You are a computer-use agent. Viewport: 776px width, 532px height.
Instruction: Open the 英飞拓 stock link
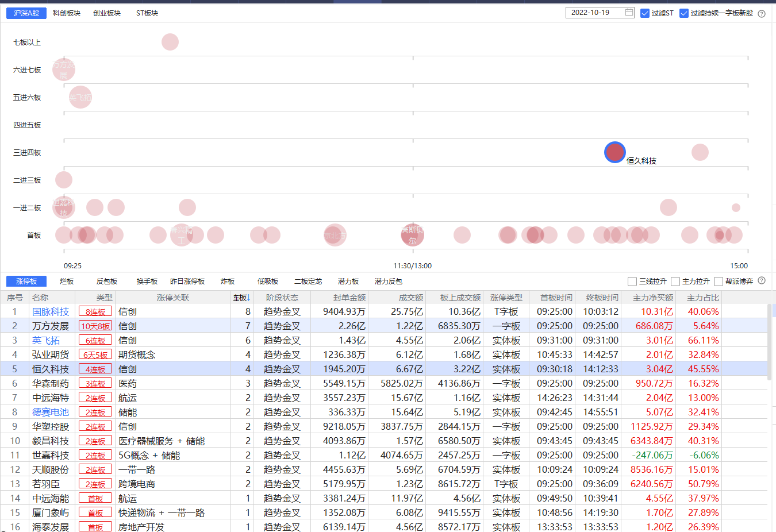tap(46, 340)
